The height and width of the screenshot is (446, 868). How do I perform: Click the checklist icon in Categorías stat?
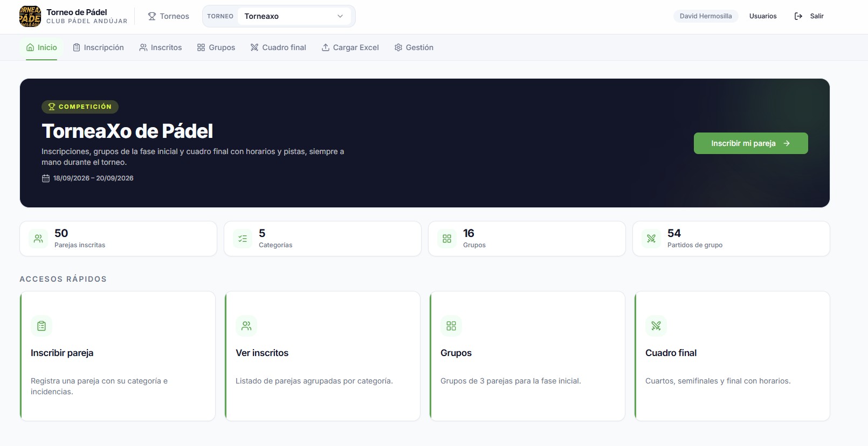(x=243, y=239)
